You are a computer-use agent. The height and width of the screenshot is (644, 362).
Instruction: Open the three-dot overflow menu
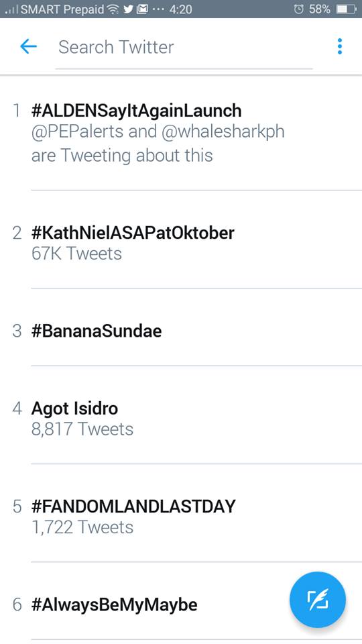tap(339, 46)
